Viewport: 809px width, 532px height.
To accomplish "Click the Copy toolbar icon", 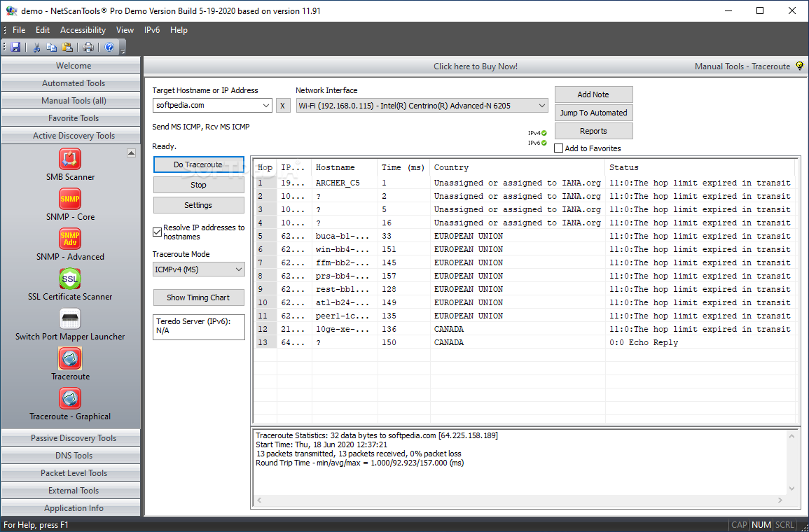I will click(52, 48).
